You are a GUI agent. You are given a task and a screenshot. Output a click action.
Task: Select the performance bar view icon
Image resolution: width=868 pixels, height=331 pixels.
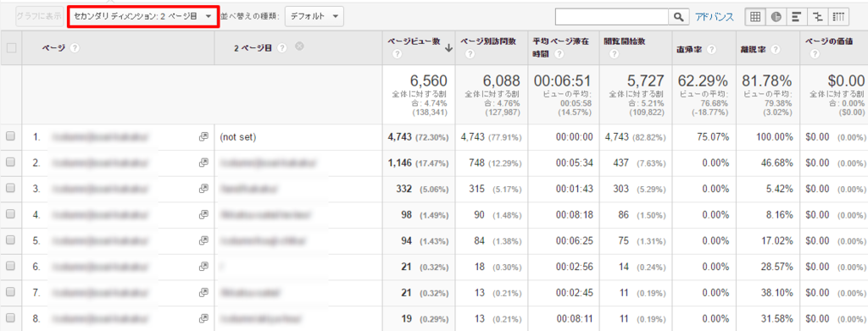tap(797, 17)
